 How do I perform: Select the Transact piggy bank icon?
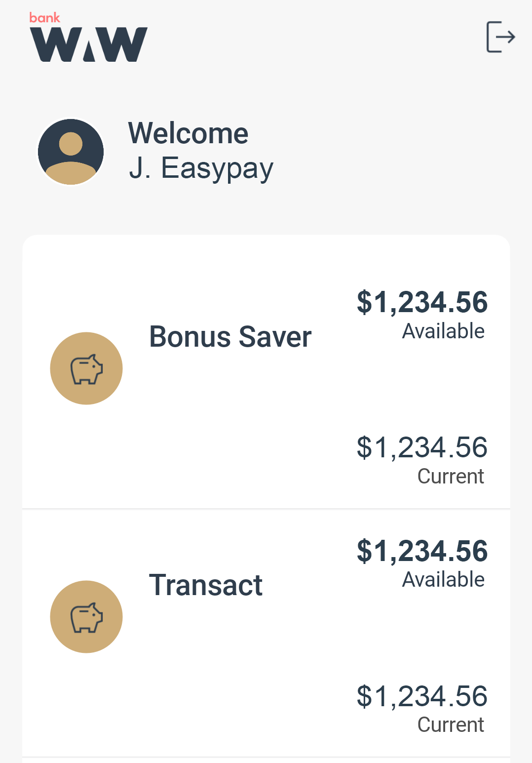[86, 617]
